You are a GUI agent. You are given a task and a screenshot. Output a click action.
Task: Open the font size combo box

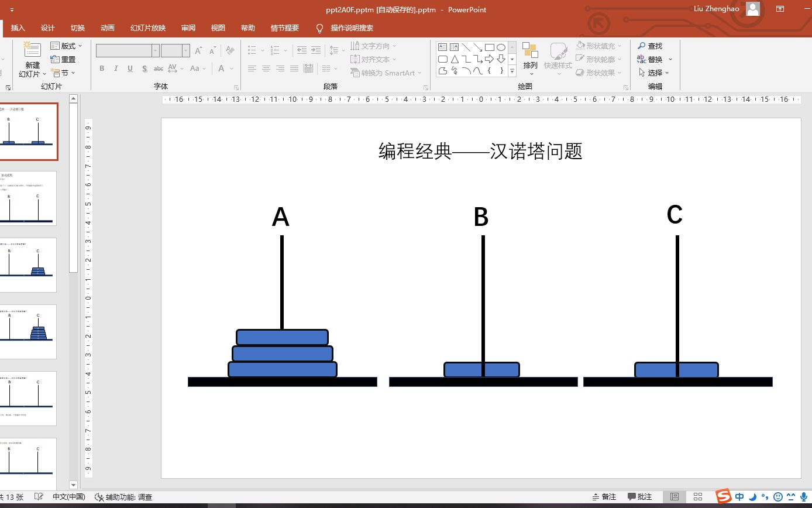point(174,51)
